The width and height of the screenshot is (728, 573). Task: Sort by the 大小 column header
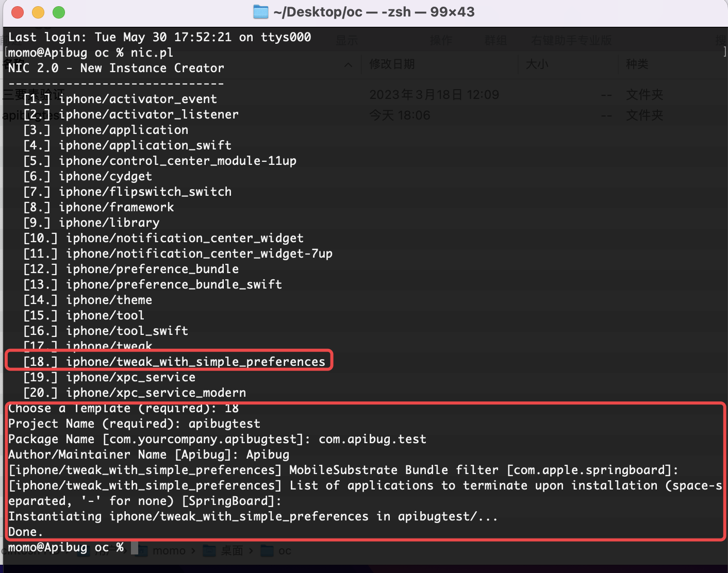coord(537,64)
